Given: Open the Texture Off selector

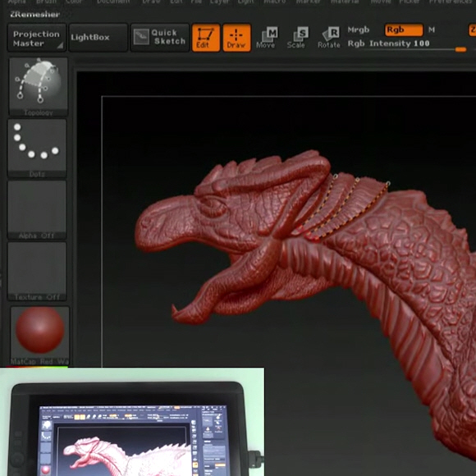Looking at the screenshot, I should click(37, 271).
